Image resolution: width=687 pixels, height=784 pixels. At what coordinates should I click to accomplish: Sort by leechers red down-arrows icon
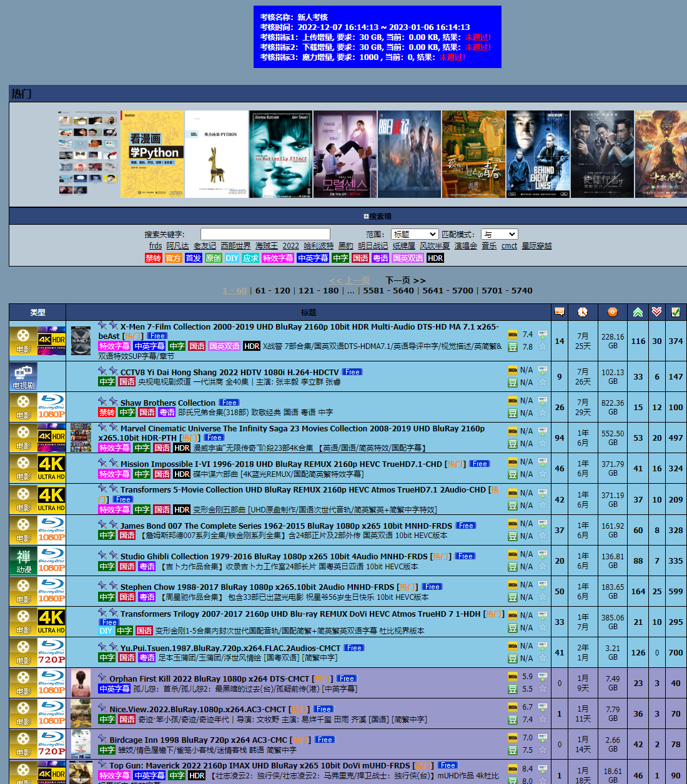pos(656,311)
